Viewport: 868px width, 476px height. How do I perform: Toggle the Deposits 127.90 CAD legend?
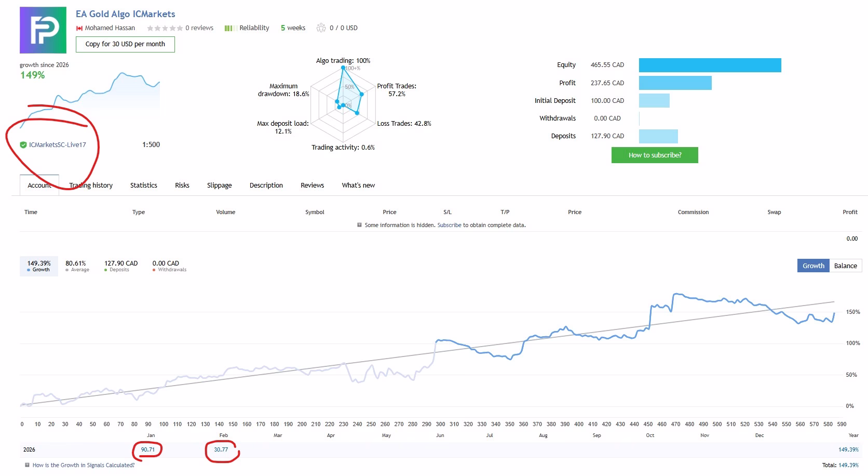tap(120, 266)
